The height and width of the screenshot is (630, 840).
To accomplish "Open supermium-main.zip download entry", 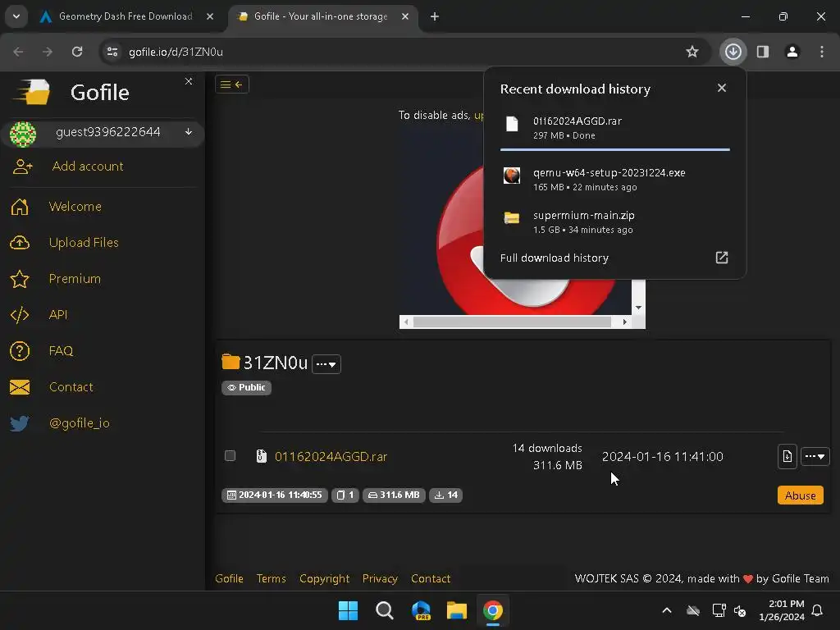I will pos(615,221).
